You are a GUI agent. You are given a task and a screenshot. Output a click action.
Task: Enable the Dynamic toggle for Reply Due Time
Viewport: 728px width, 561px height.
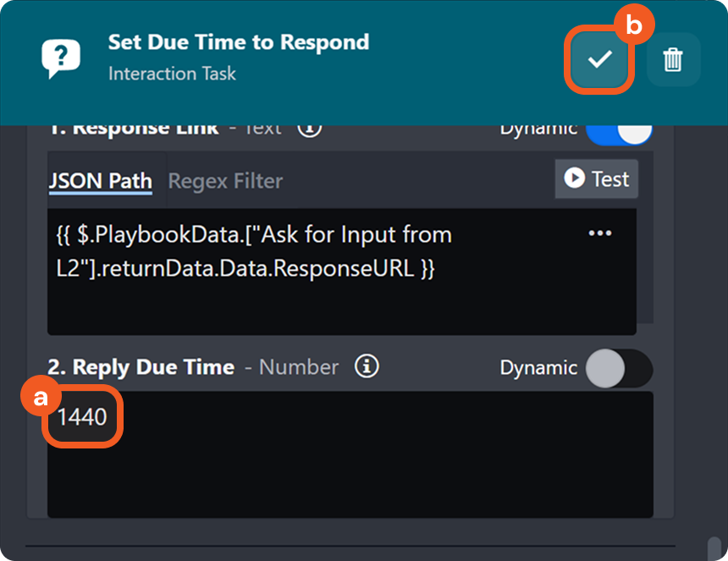coord(619,368)
